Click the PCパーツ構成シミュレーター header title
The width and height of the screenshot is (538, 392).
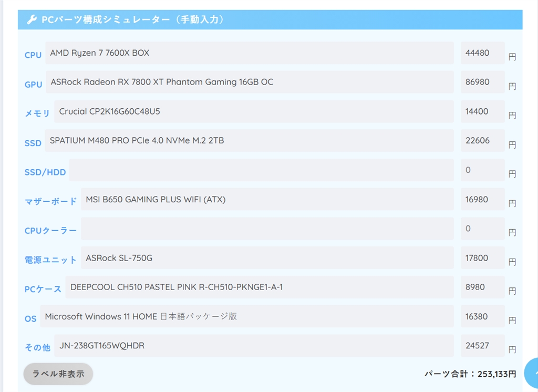click(x=132, y=19)
